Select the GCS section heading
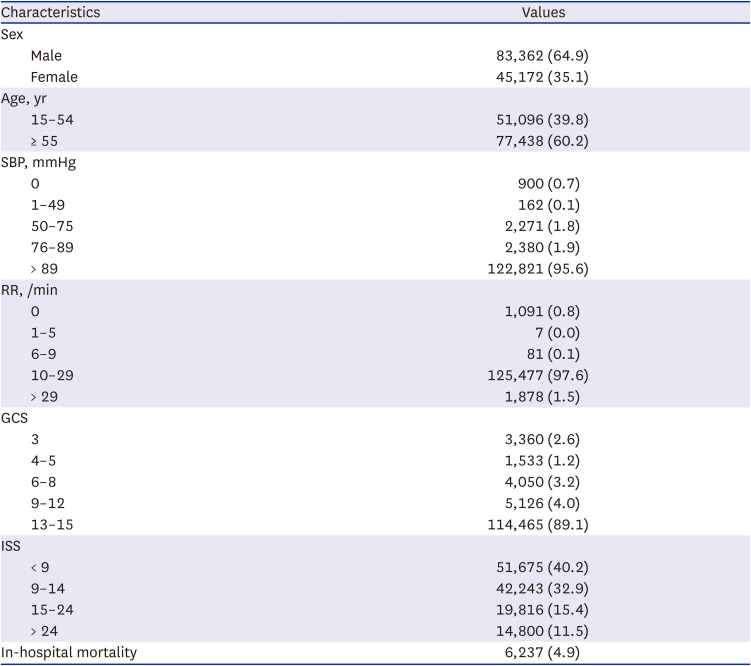The image size is (751, 666). tap(15, 417)
